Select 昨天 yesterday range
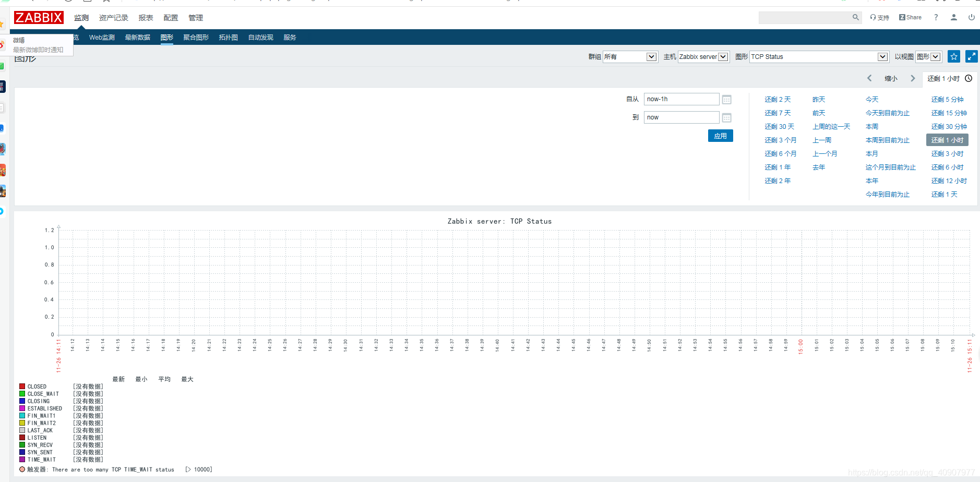 [x=819, y=100]
